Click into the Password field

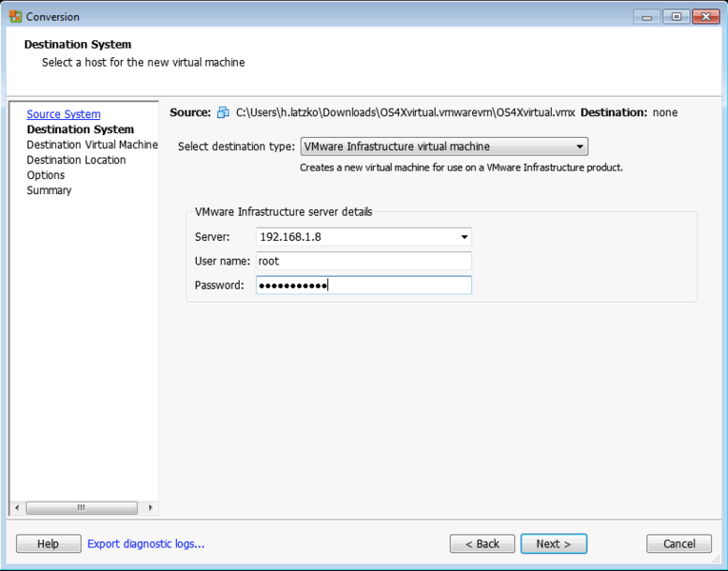click(x=364, y=285)
